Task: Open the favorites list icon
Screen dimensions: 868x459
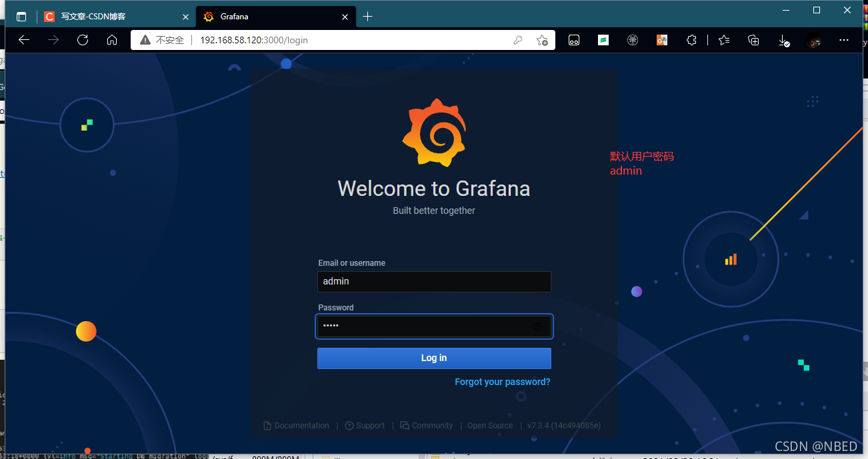Action: point(724,40)
